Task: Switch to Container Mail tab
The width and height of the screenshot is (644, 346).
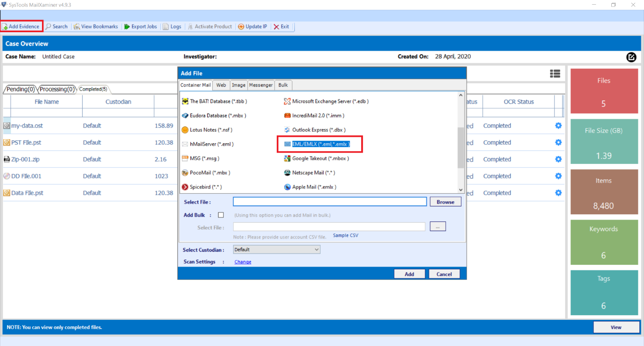Action: pos(196,85)
